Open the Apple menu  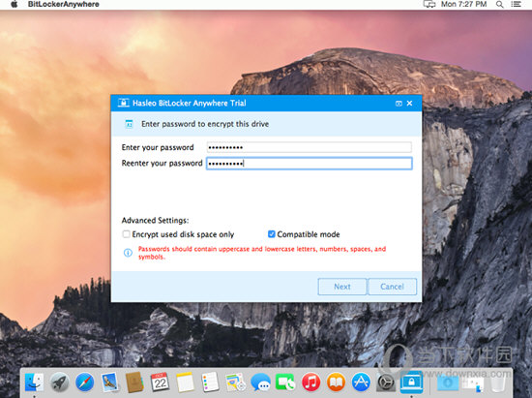tap(15, 4)
